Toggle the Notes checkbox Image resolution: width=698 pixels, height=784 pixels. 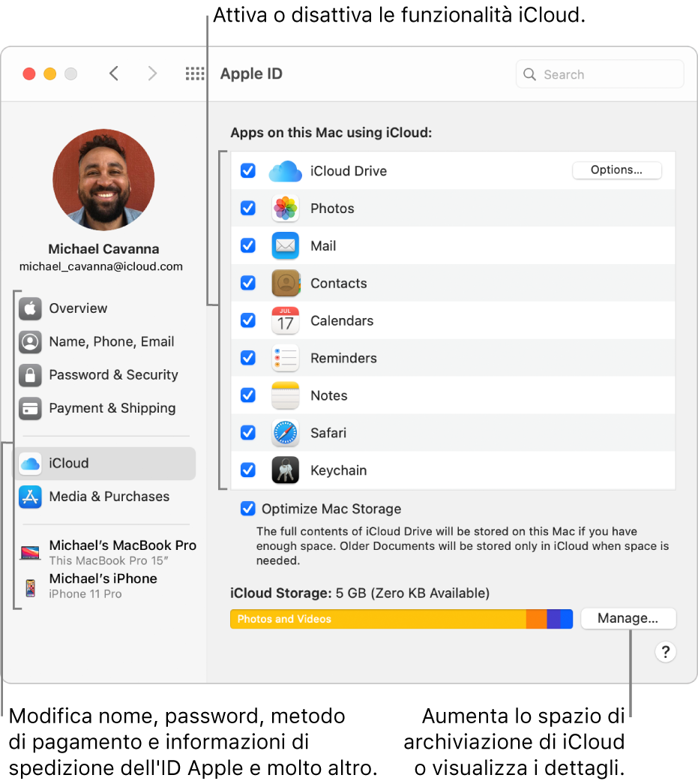(248, 395)
